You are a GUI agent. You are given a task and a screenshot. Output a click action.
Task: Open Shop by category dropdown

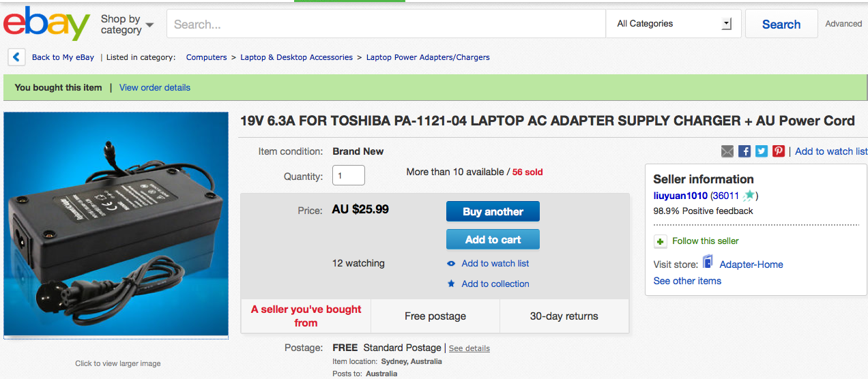127,25
